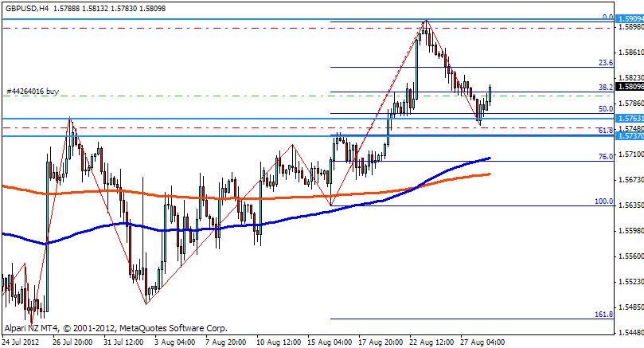Click the 1.56730 price scale value
Image resolution: width=644 pixels, height=348 pixels.
tap(631, 179)
